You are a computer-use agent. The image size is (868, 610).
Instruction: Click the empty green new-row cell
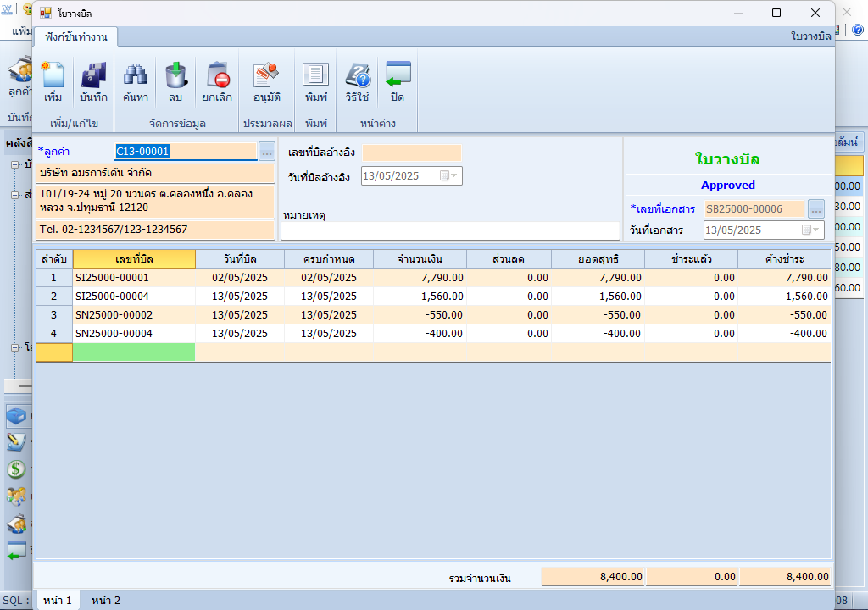tap(134, 352)
